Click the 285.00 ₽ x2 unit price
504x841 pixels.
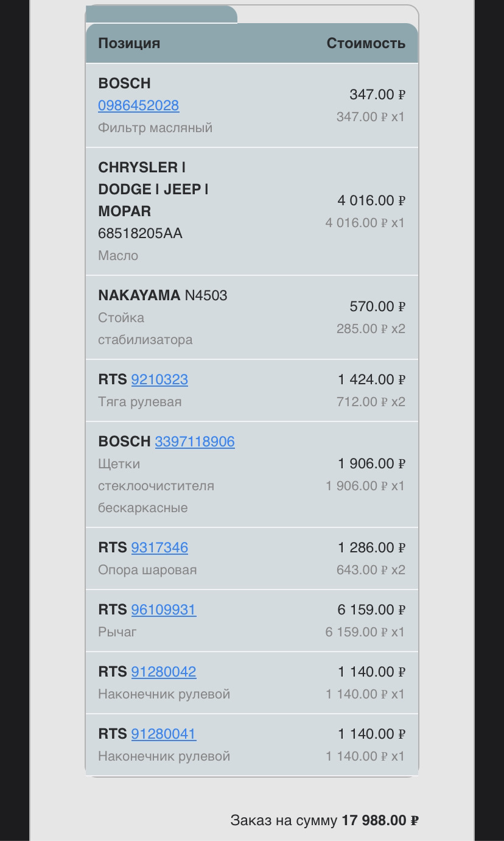(x=370, y=329)
